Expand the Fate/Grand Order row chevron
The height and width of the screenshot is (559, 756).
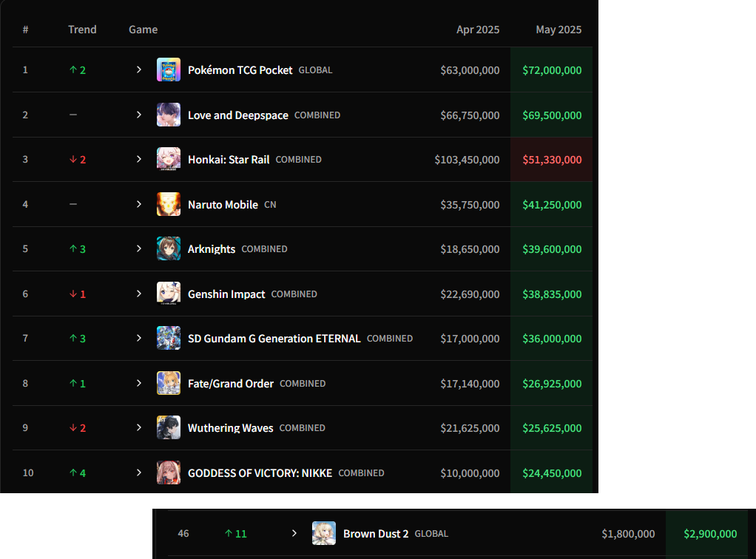[139, 383]
